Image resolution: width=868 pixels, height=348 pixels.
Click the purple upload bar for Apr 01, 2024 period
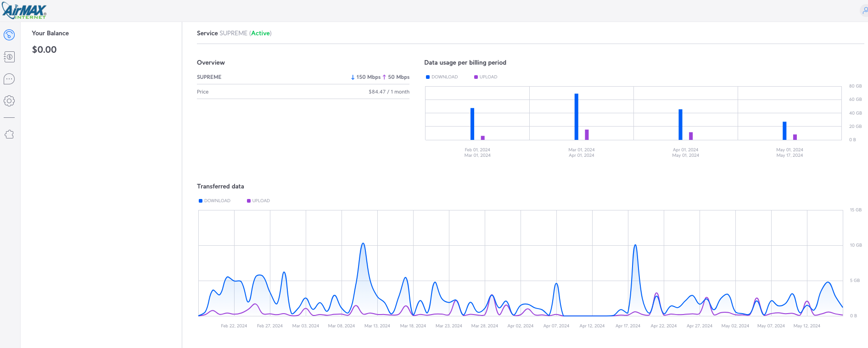click(691, 136)
